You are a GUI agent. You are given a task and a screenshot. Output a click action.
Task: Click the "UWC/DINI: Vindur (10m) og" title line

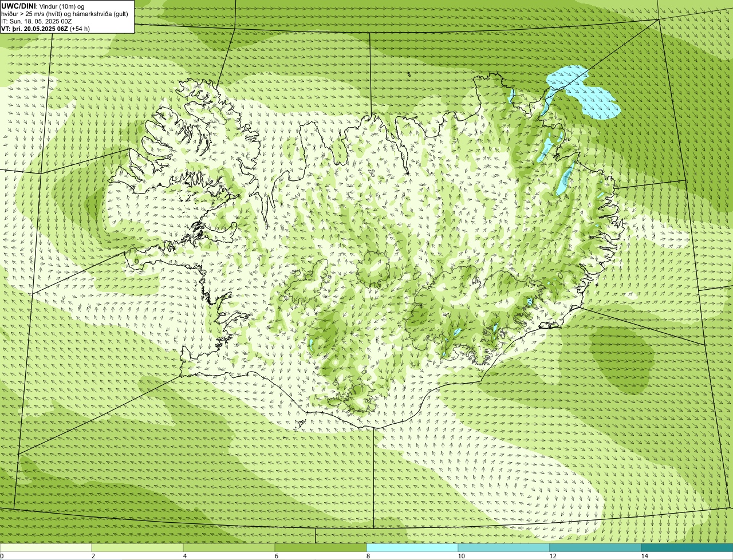click(43, 6)
